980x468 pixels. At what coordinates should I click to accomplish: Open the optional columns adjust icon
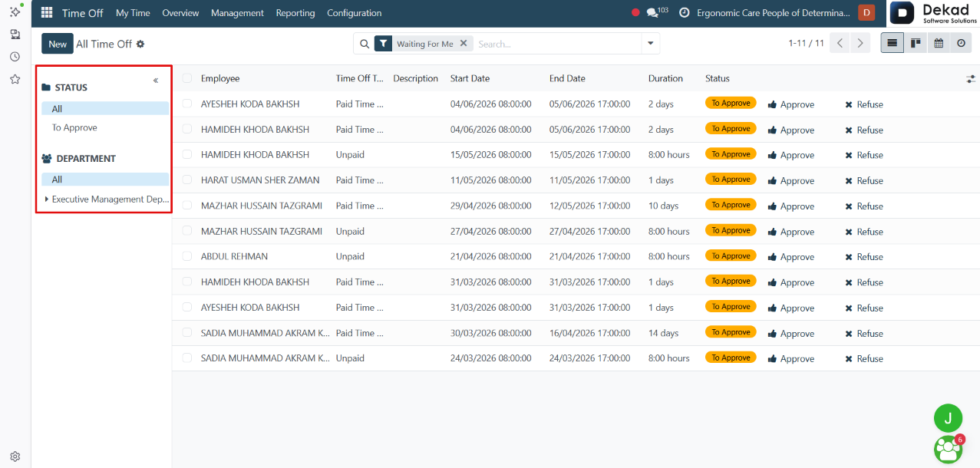(x=971, y=78)
